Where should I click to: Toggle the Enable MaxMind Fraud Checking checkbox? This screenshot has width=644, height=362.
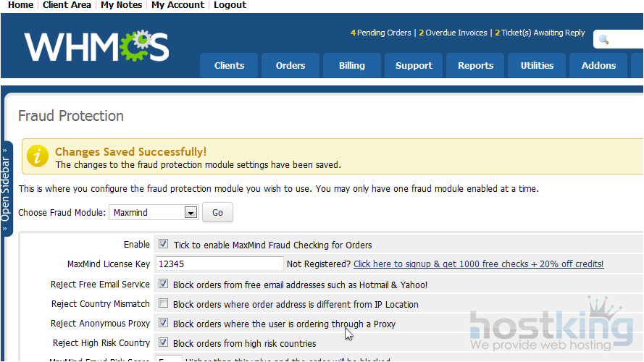[163, 245]
